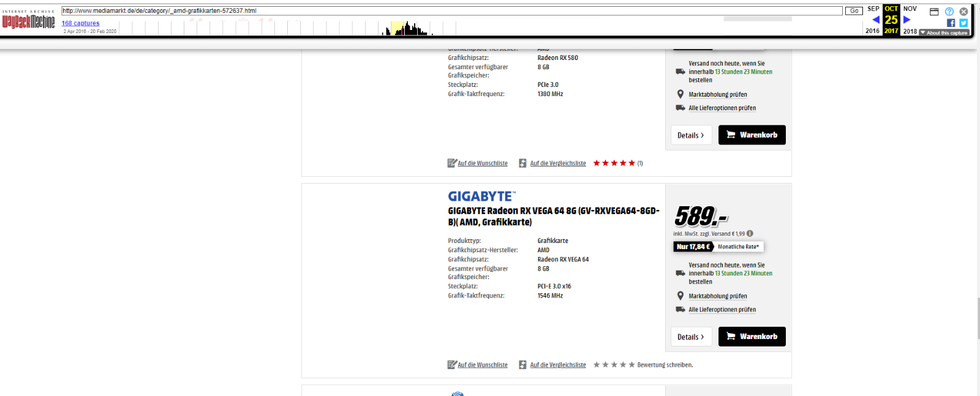This screenshot has width=980, height=396.
Task: Share capture on Twitter
Action: [x=963, y=23]
